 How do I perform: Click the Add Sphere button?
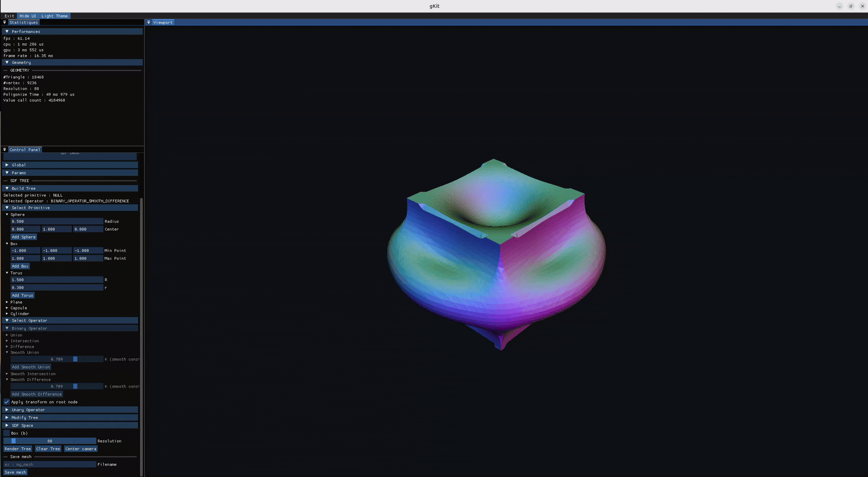tap(23, 237)
